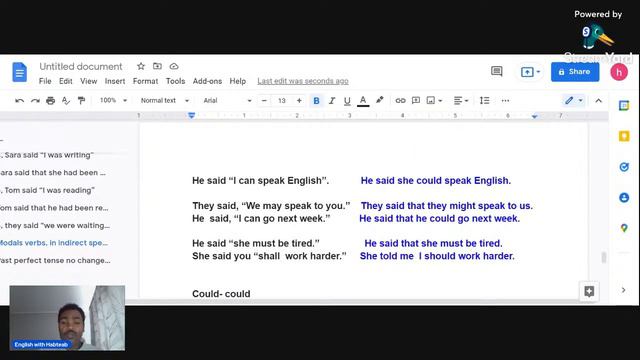Image resolution: width=640 pixels, height=360 pixels.
Task: Click the move to folder icon
Action: coord(157,66)
